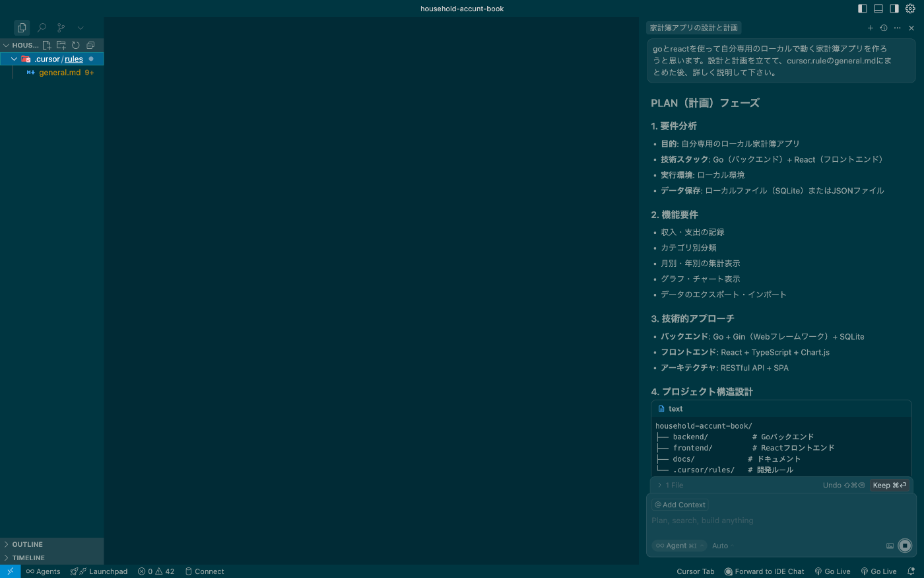Click the New Folder icon in explorer
The width and height of the screenshot is (924, 578).
pos(61,46)
